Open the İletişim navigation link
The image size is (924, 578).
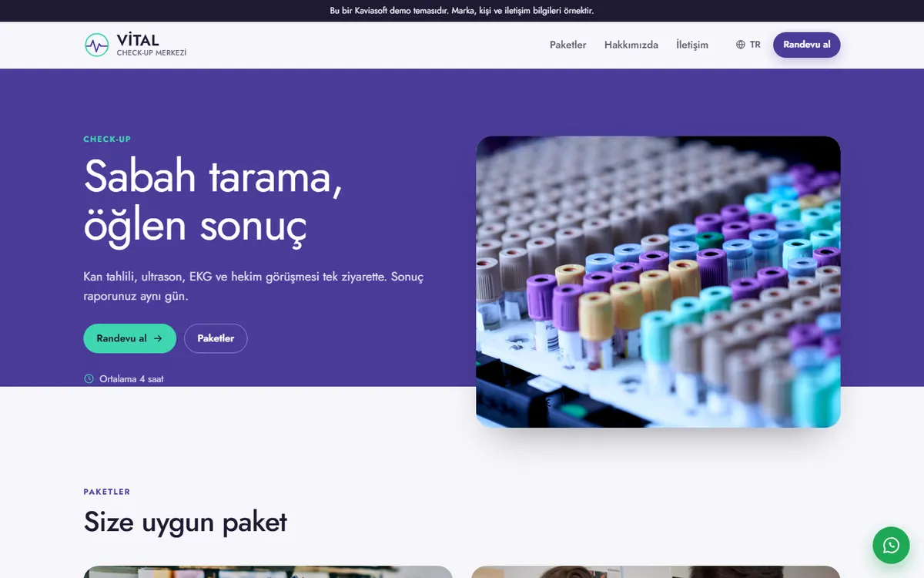click(x=692, y=45)
